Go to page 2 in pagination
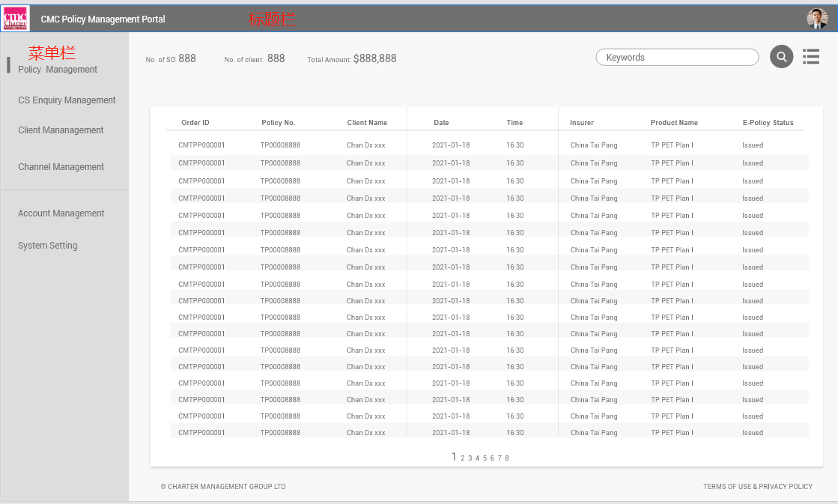This screenshot has height=504, width=838. [x=462, y=458]
